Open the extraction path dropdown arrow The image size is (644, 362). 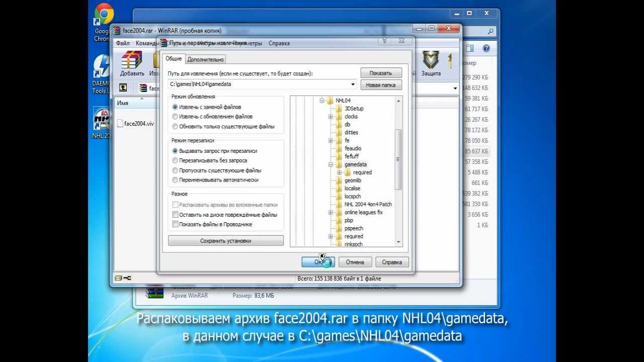(353, 84)
